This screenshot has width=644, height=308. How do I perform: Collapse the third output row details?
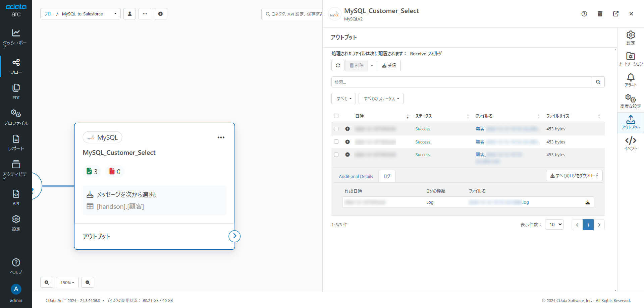coord(347,155)
